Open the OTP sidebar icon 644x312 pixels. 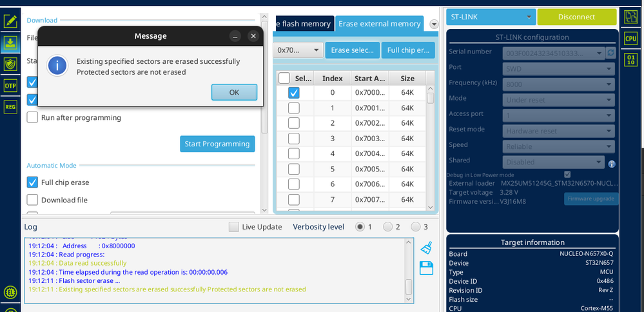click(x=10, y=85)
